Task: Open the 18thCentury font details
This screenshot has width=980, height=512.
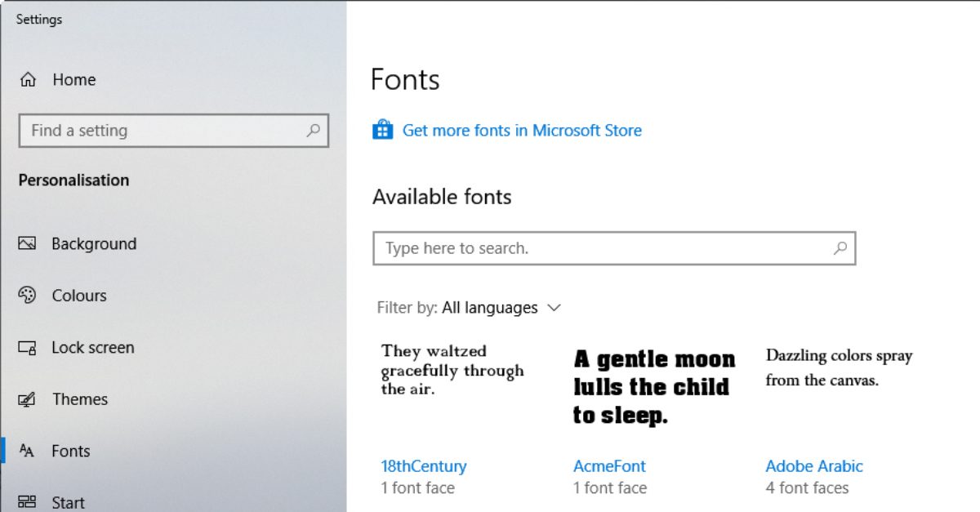Action: click(423, 465)
